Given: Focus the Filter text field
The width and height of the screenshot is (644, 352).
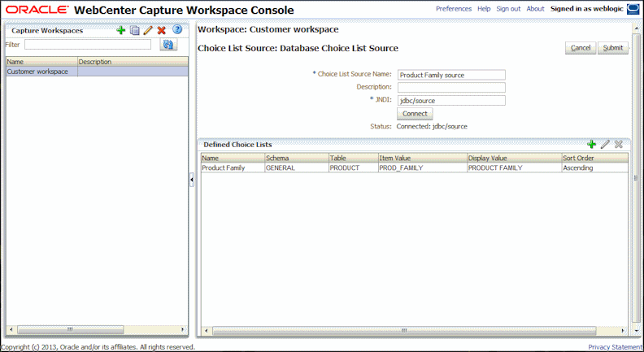Looking at the screenshot, I should coord(88,45).
